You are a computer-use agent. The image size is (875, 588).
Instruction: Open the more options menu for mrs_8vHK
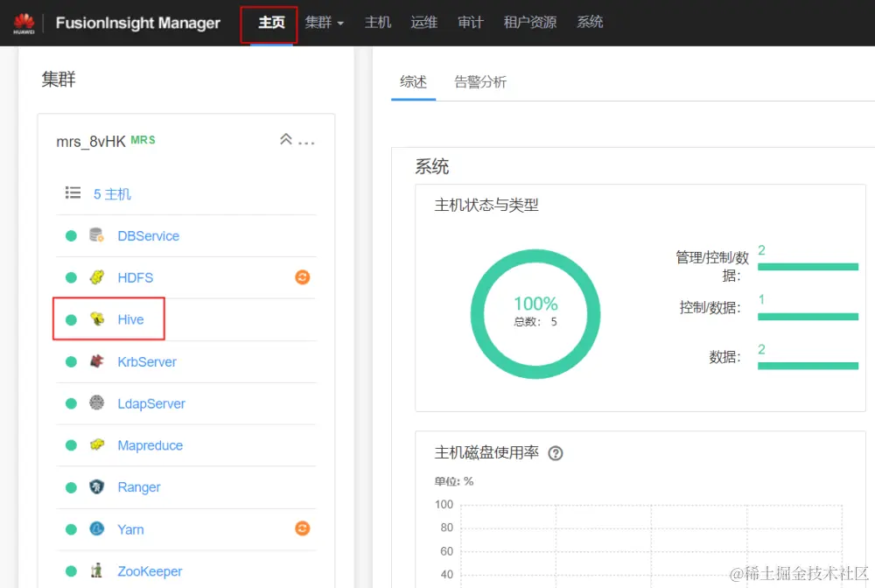(x=306, y=143)
